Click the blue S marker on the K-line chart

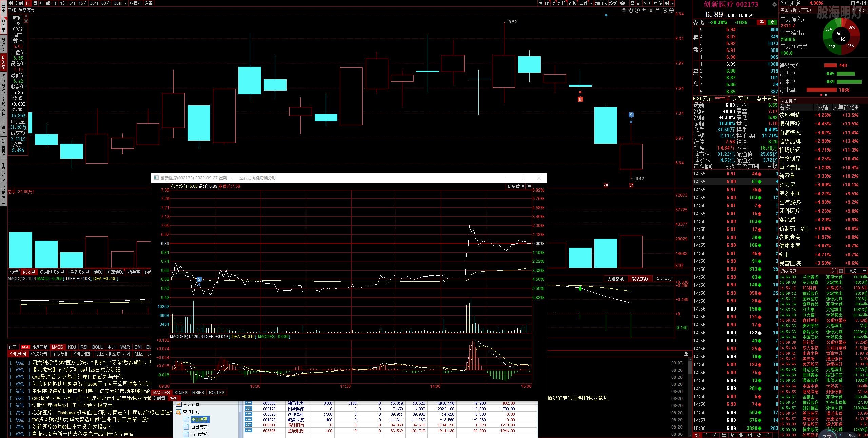[631, 115]
